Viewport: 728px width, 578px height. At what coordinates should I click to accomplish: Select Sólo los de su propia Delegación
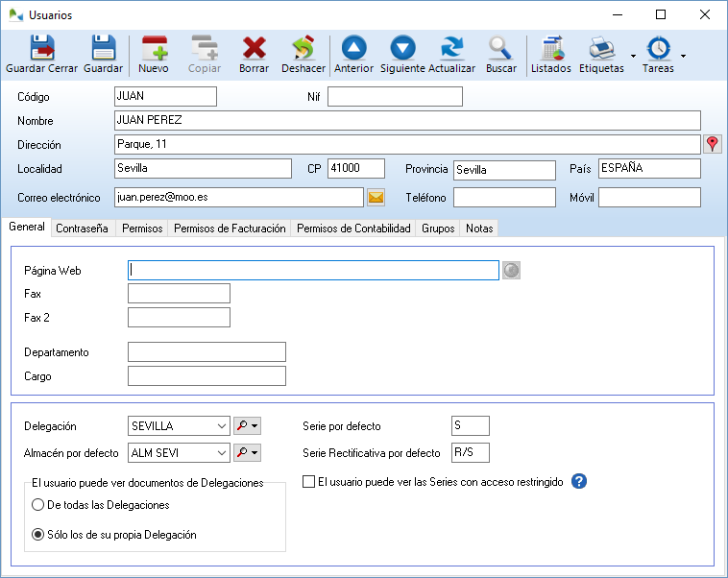click(37, 535)
